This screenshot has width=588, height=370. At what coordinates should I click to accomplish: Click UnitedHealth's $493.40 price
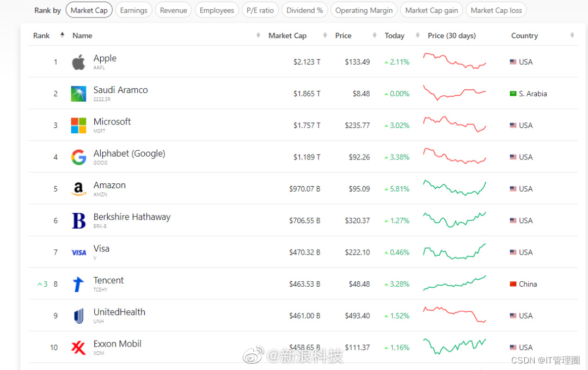[x=357, y=316]
